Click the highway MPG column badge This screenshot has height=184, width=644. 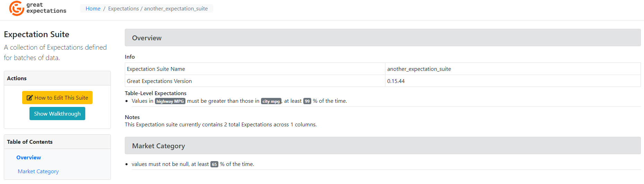(x=170, y=101)
